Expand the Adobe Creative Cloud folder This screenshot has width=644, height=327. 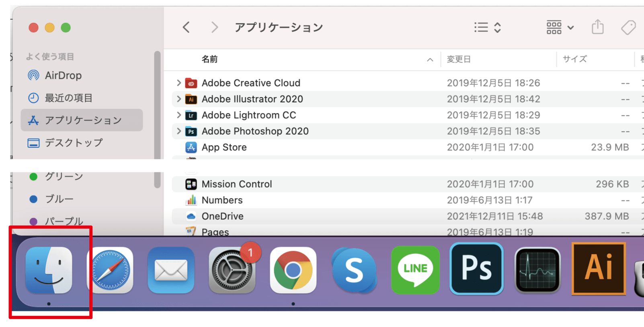tap(178, 83)
